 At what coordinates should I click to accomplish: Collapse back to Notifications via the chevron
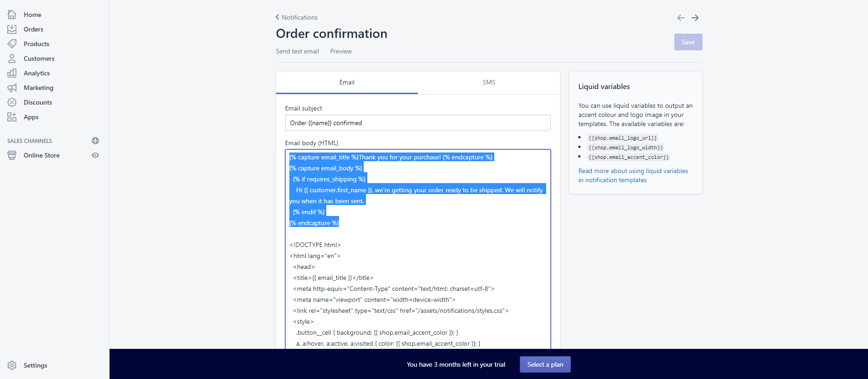277,17
